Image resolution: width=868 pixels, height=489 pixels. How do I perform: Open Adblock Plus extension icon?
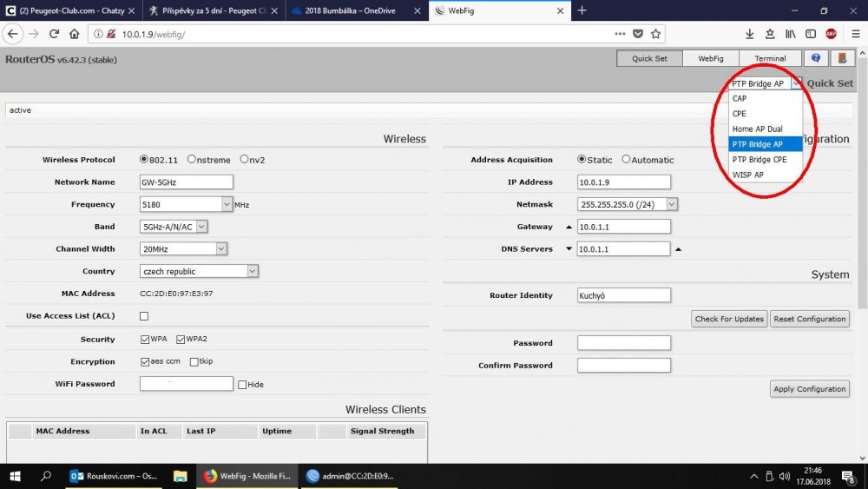831,34
